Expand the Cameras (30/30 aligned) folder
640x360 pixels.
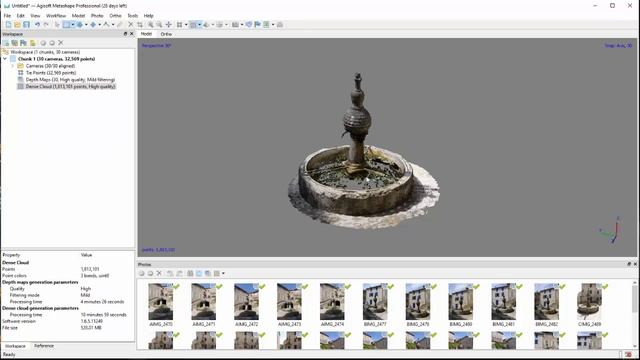(x=13, y=66)
